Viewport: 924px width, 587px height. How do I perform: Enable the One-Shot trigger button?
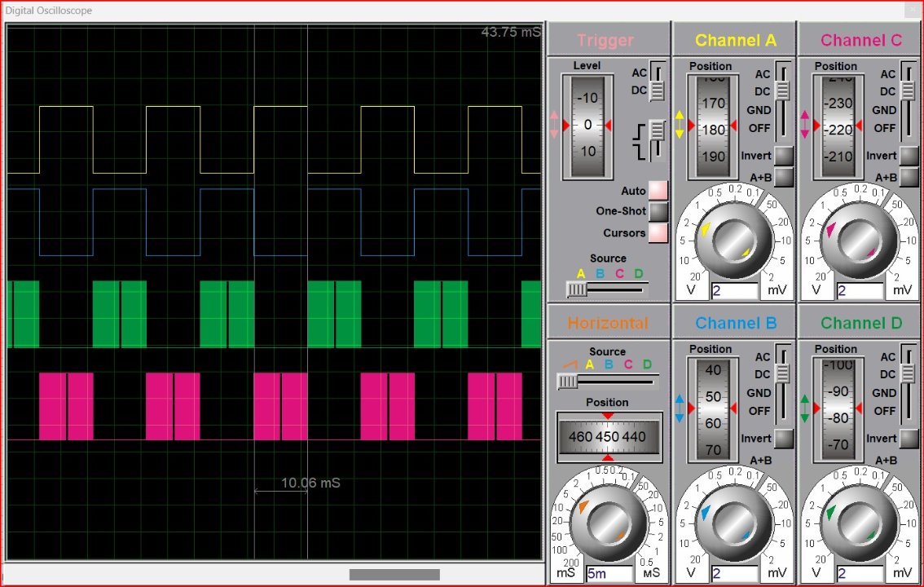pyautogui.click(x=658, y=211)
